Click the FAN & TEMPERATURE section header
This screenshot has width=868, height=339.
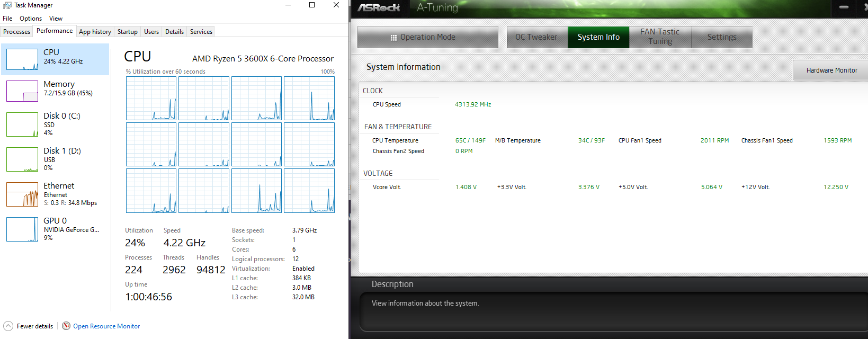tap(398, 127)
